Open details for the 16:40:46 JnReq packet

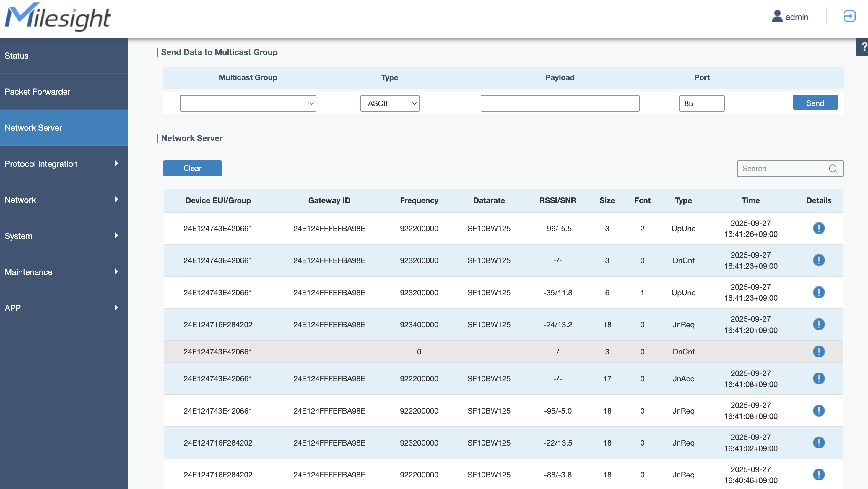point(818,475)
